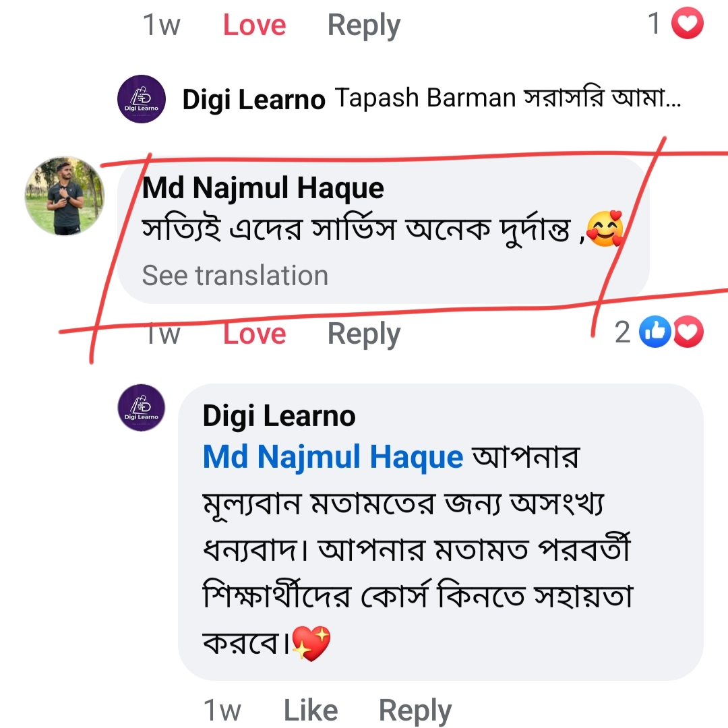Open the Digi Learno name in the long reply

279,415
